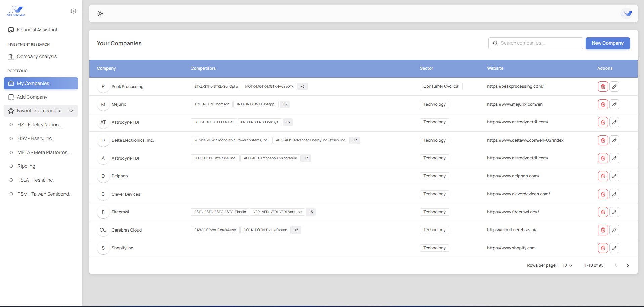The image size is (644, 307).
Task: Focus the Search companies field
Action: (x=535, y=43)
